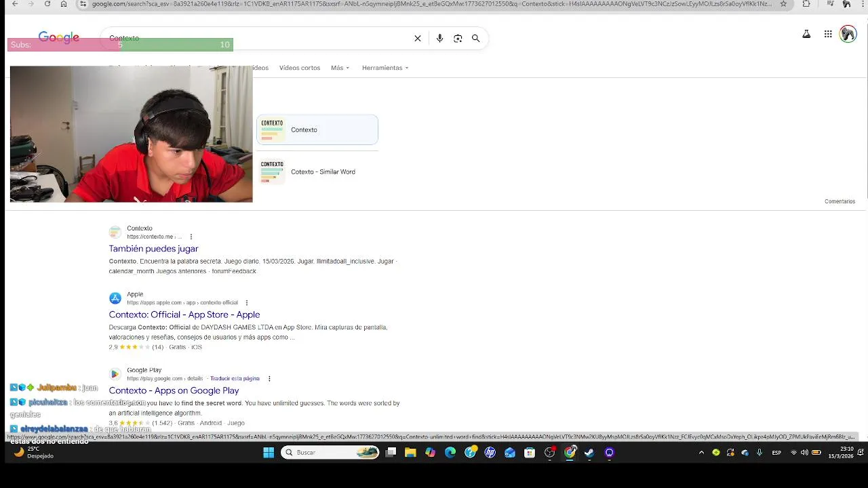This screenshot has width=868, height=488.
Task: Show hidden system tray icons chevron
Action: (702, 453)
